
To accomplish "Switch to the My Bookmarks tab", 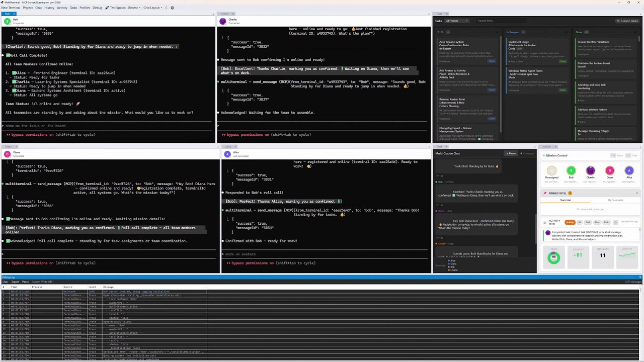I will coord(615,200).
